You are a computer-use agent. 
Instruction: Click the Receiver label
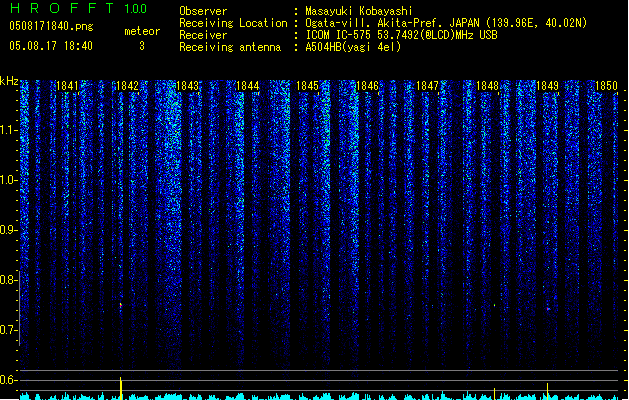(x=203, y=35)
